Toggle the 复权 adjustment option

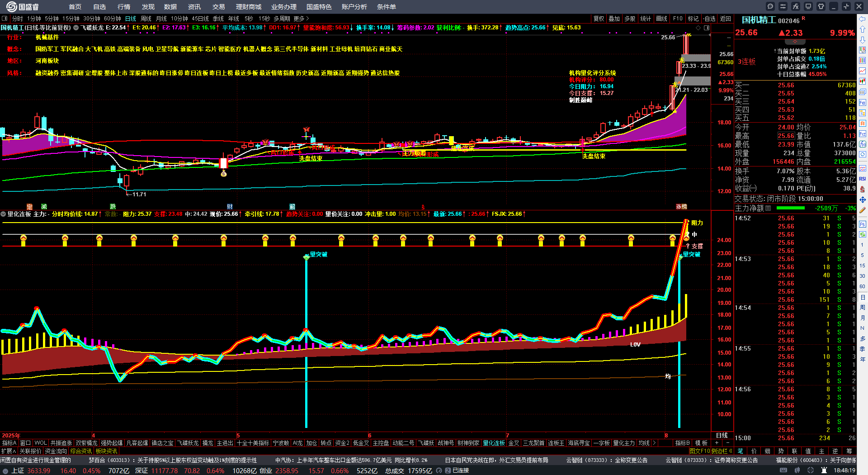click(x=599, y=19)
